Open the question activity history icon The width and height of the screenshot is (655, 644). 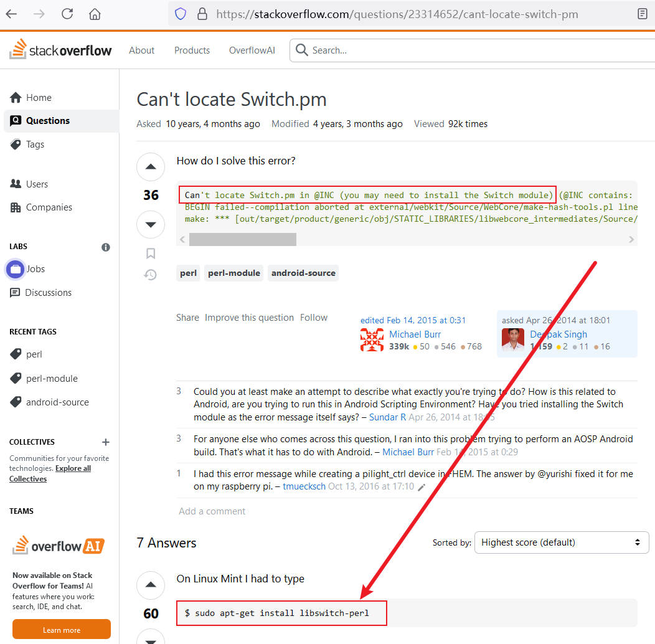(151, 275)
